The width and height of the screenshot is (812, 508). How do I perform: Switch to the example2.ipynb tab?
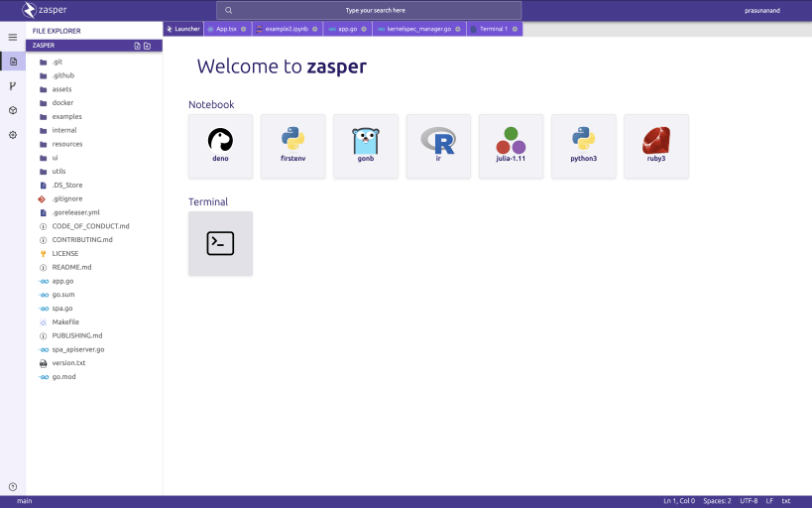coord(286,29)
